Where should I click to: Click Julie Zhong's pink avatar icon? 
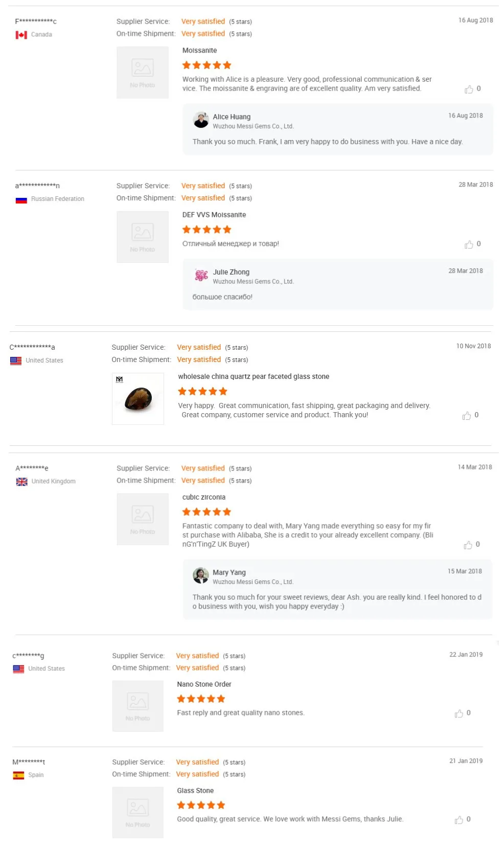point(201,276)
